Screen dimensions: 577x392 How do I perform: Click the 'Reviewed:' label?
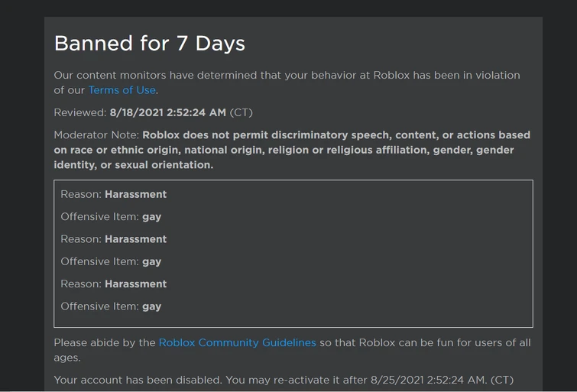80,112
